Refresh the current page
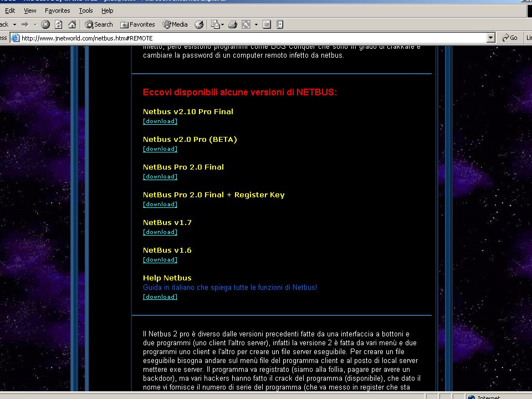 click(x=59, y=24)
